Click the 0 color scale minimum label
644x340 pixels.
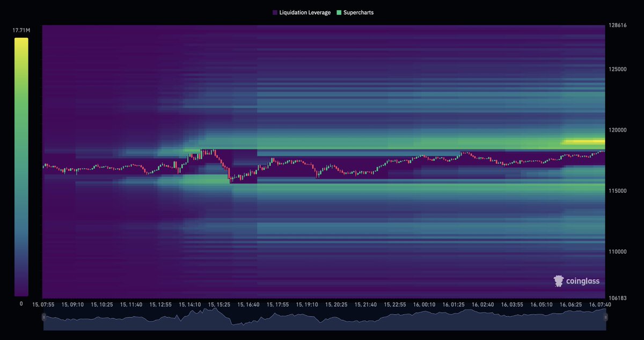[x=21, y=304]
